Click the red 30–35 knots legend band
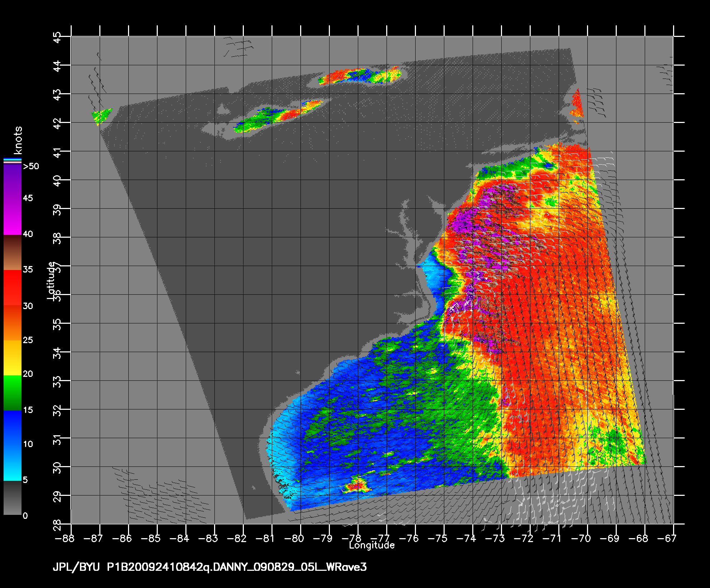Screen dimensions: 710x588 [13, 288]
